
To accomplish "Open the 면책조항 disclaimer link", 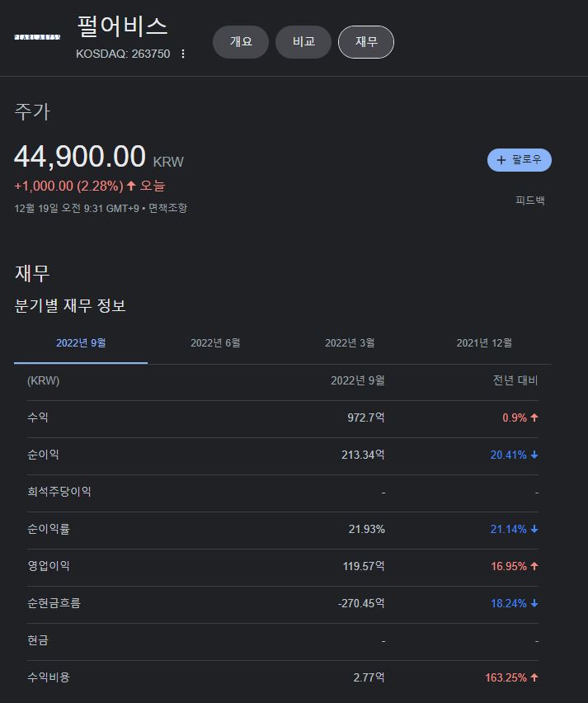I will (167, 208).
